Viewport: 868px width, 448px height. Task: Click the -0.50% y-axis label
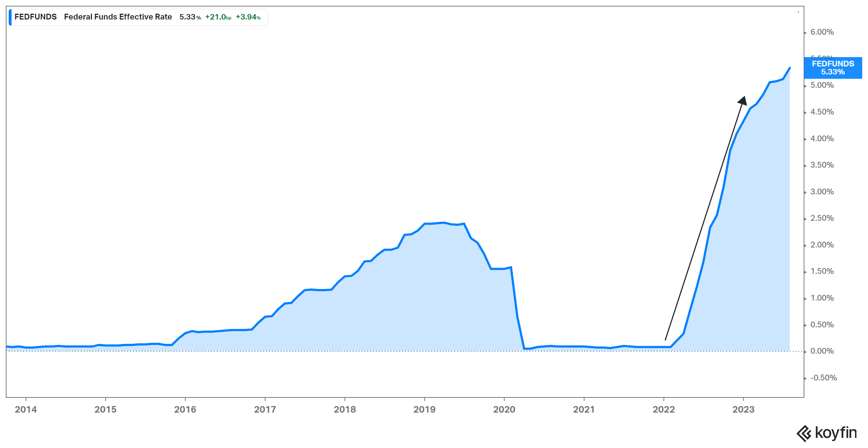pyautogui.click(x=823, y=378)
